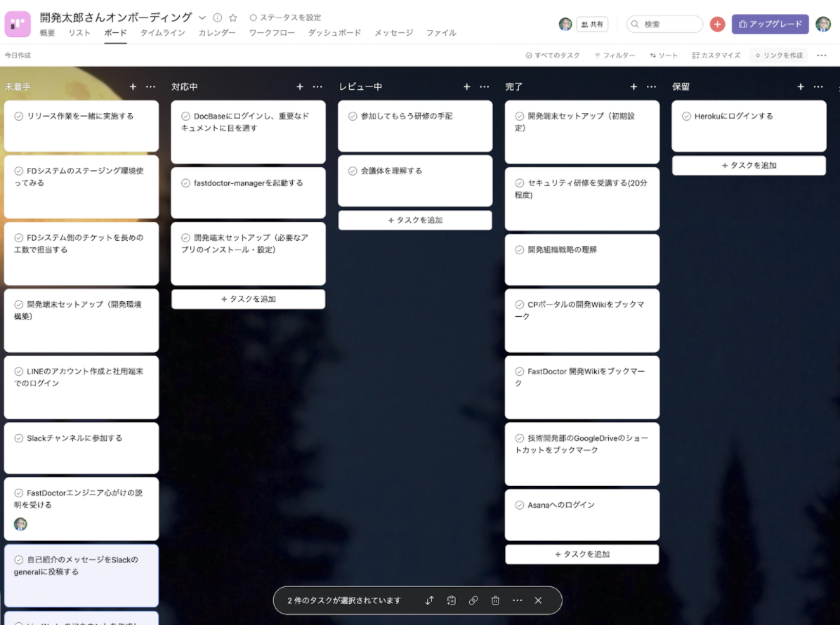Add task to 未着手 column with plus
Screen dimensions: 840x625
133,87
